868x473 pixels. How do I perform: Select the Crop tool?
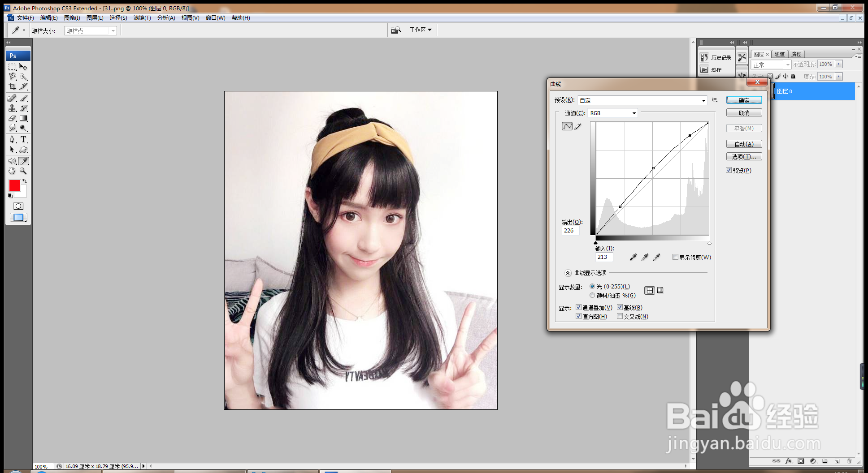[x=12, y=86]
